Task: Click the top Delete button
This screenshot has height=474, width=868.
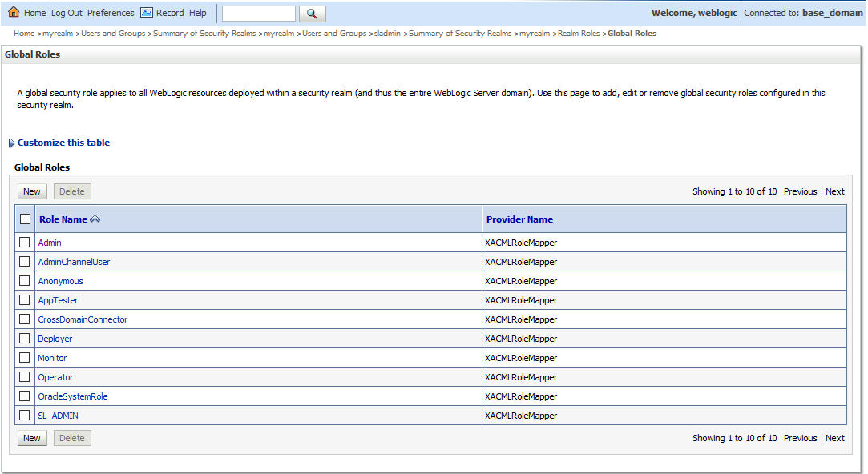Action: pos(72,191)
